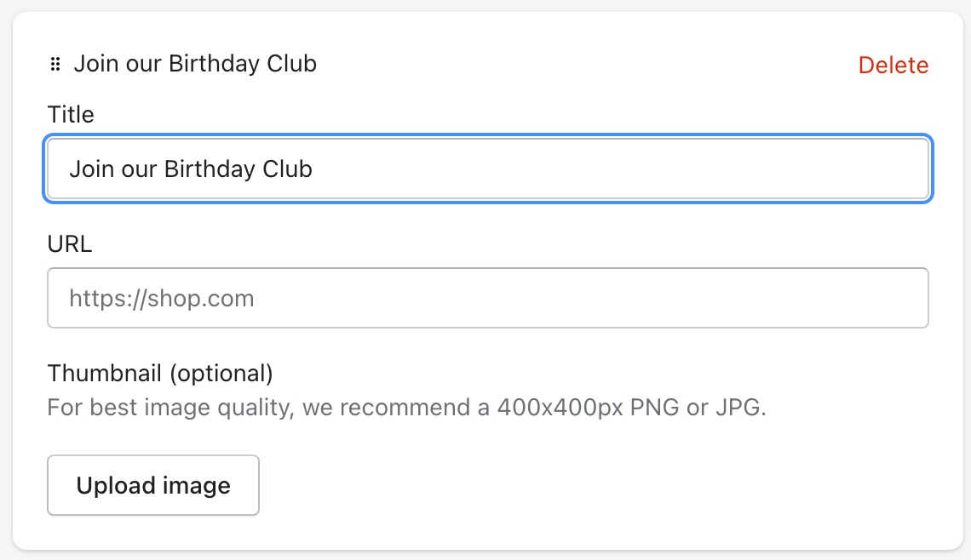Click the Title field label
The image size is (971, 560).
coord(71,115)
